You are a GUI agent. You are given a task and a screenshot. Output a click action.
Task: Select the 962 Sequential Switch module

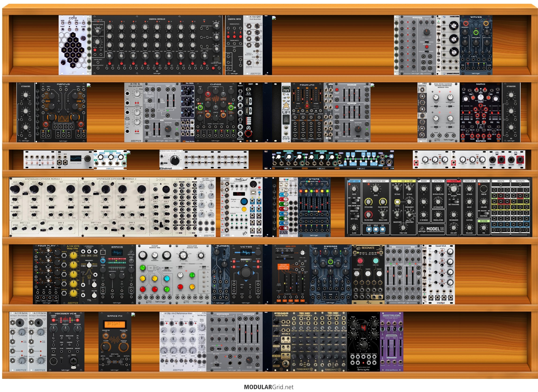tap(234, 45)
